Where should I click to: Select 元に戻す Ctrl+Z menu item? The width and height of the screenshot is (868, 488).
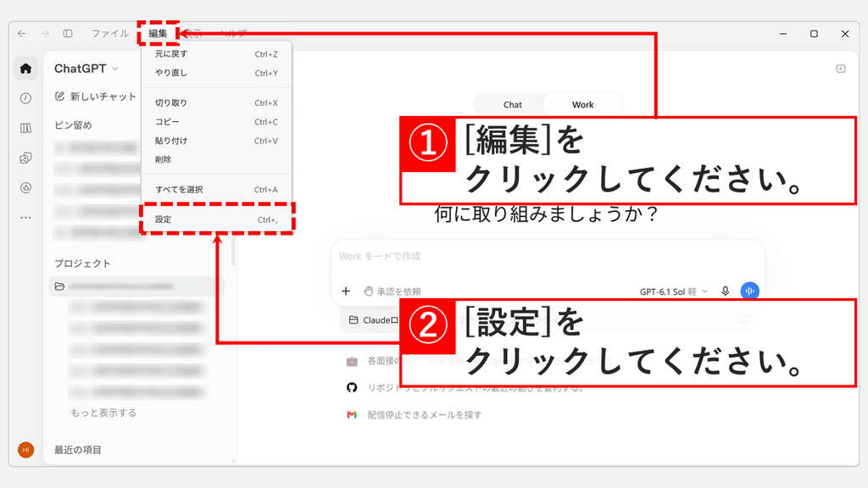tap(216, 54)
